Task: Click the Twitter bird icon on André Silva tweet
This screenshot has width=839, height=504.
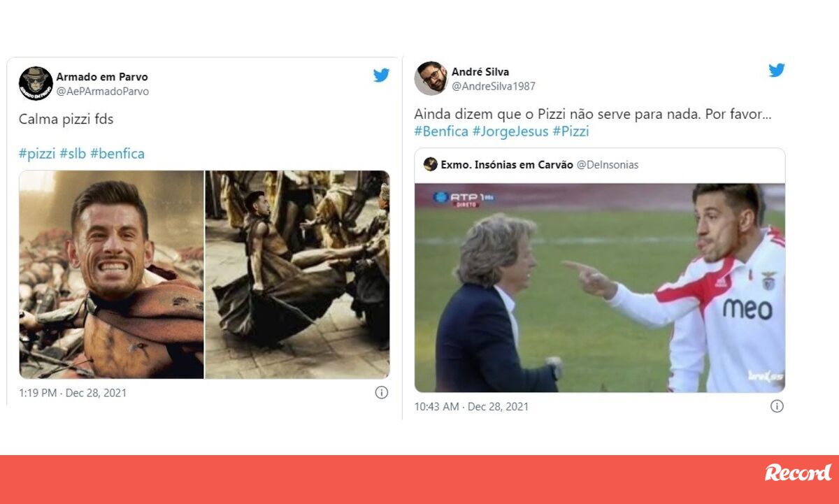Action: [x=777, y=70]
